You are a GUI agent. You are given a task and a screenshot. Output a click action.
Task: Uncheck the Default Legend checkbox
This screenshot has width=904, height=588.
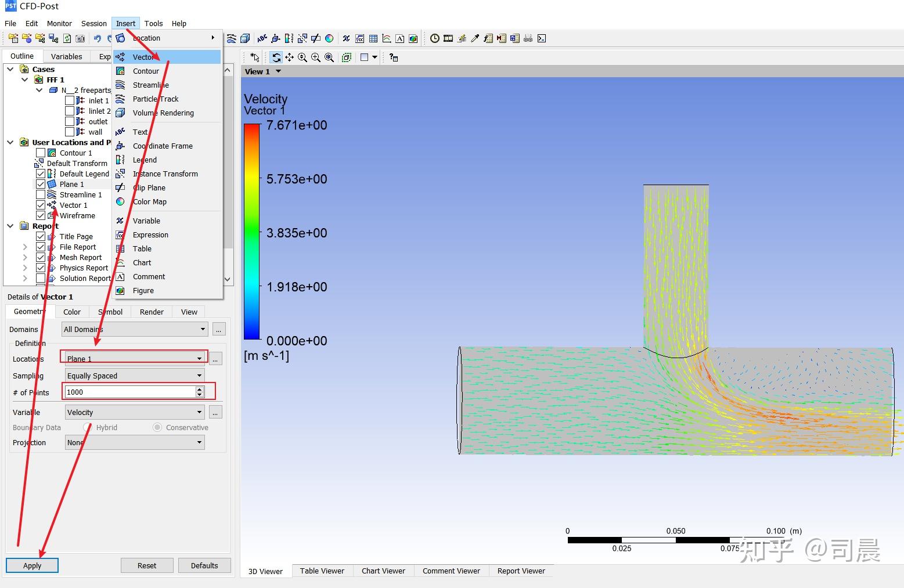[41, 174]
